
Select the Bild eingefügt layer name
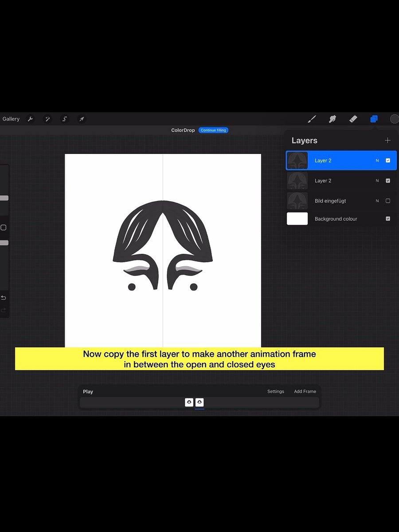point(330,201)
